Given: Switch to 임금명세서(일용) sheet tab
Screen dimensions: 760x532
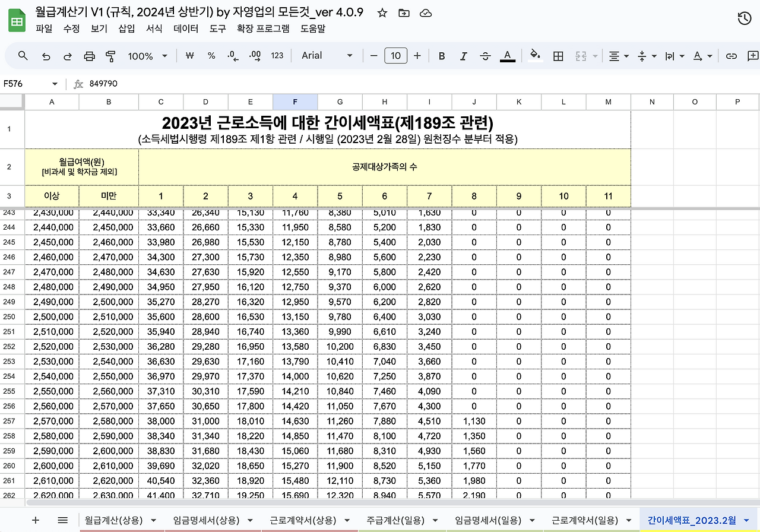Looking at the screenshot, I should (489, 521).
